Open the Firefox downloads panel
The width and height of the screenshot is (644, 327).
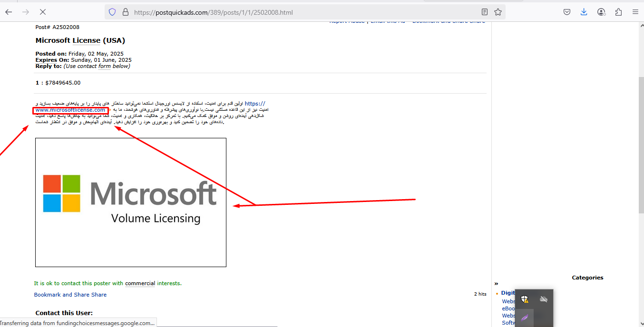[x=584, y=12]
